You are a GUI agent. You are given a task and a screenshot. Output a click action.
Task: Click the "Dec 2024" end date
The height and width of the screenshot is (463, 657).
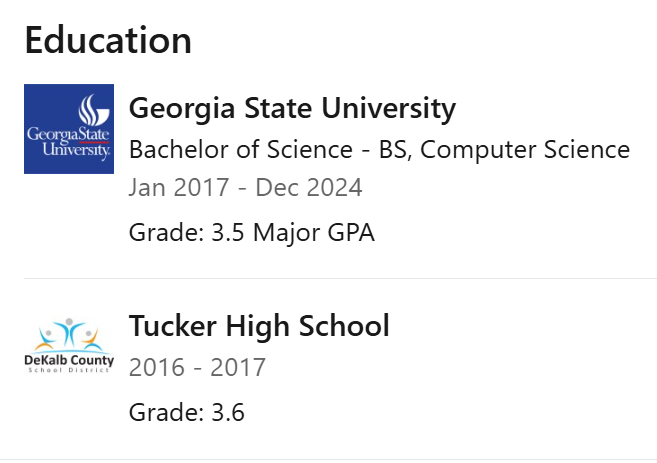(x=309, y=188)
